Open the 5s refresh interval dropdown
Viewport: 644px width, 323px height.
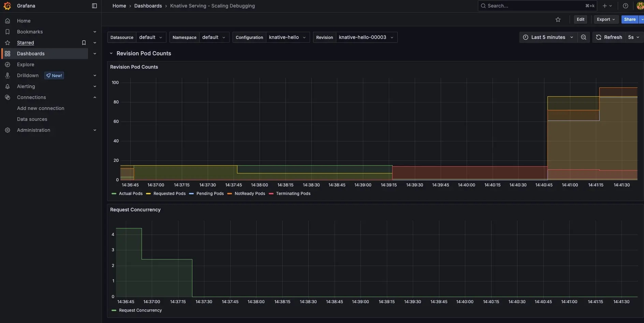click(x=634, y=37)
